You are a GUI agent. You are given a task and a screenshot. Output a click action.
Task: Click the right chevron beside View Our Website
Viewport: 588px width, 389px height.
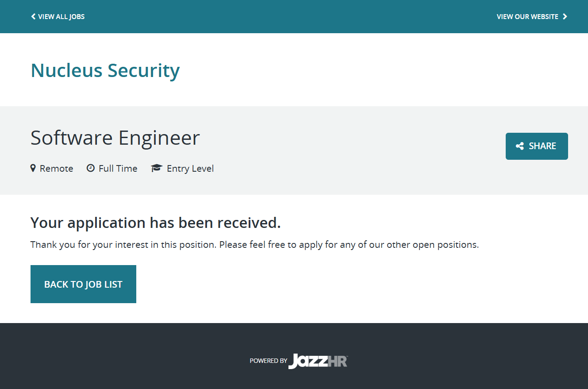tap(565, 17)
